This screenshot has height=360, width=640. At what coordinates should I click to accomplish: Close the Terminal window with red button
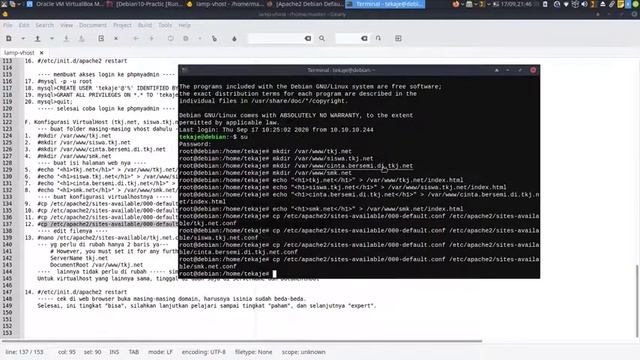533,70
